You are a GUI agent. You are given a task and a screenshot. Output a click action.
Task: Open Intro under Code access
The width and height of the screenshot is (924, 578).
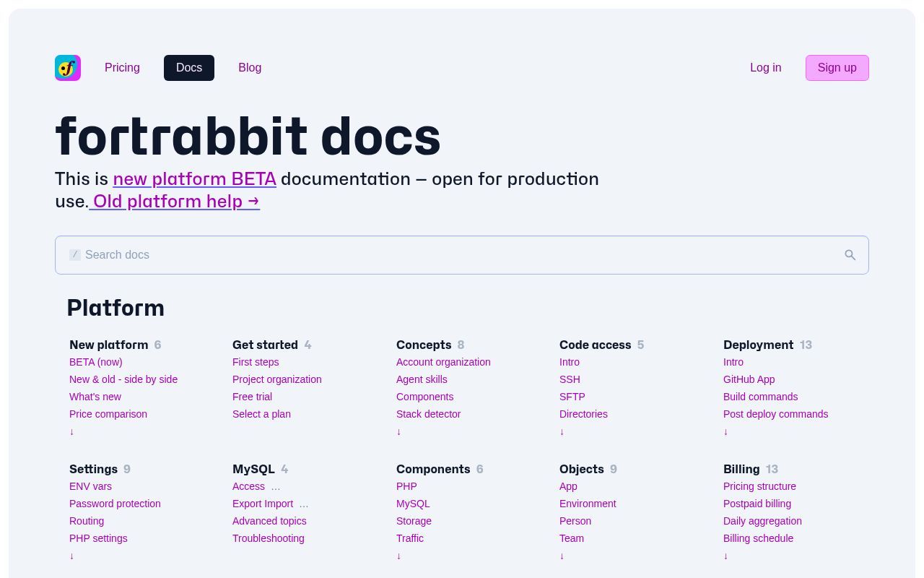point(570,362)
